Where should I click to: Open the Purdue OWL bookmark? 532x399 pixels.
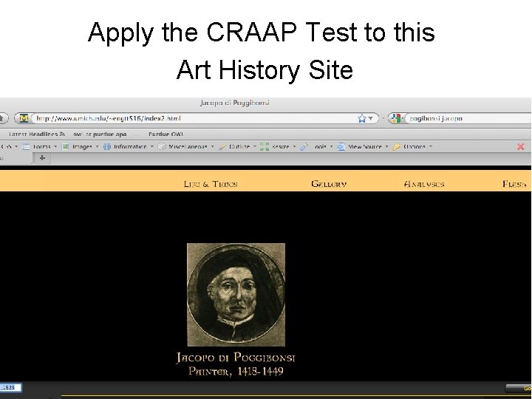click(x=166, y=134)
